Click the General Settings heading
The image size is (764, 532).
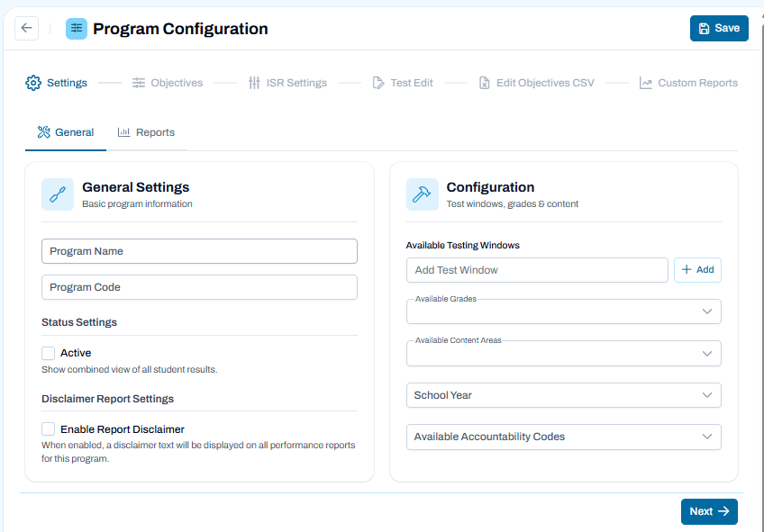[135, 187]
